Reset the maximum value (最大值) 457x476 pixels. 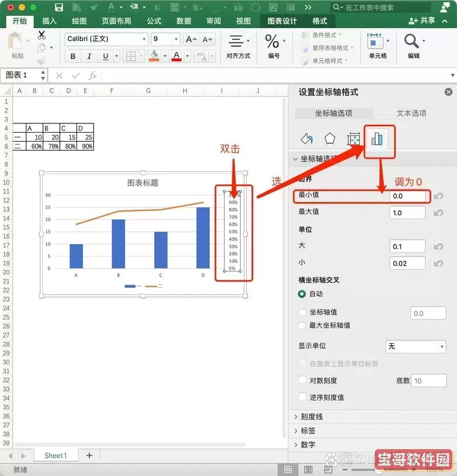tap(439, 213)
